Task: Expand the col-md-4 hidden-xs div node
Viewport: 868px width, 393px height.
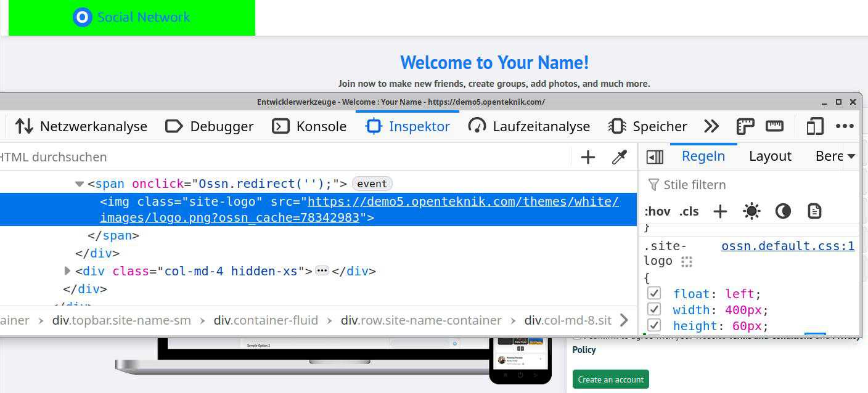Action: (67, 271)
